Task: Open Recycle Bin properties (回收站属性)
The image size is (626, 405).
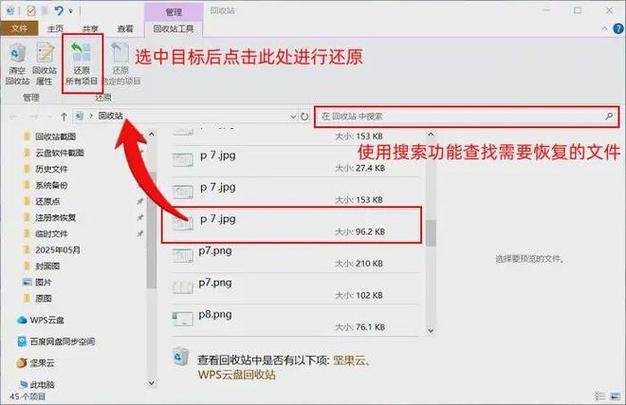Action: coord(45,64)
